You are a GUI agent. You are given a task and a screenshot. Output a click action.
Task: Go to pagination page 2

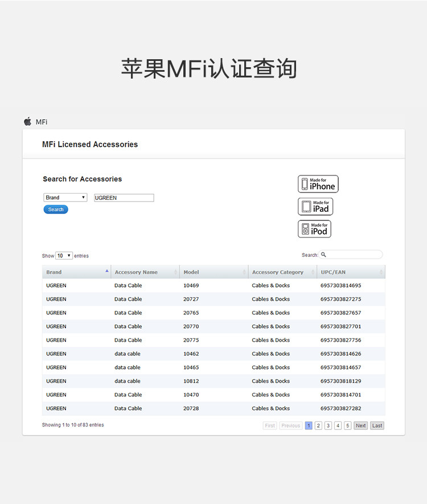pyautogui.click(x=318, y=425)
